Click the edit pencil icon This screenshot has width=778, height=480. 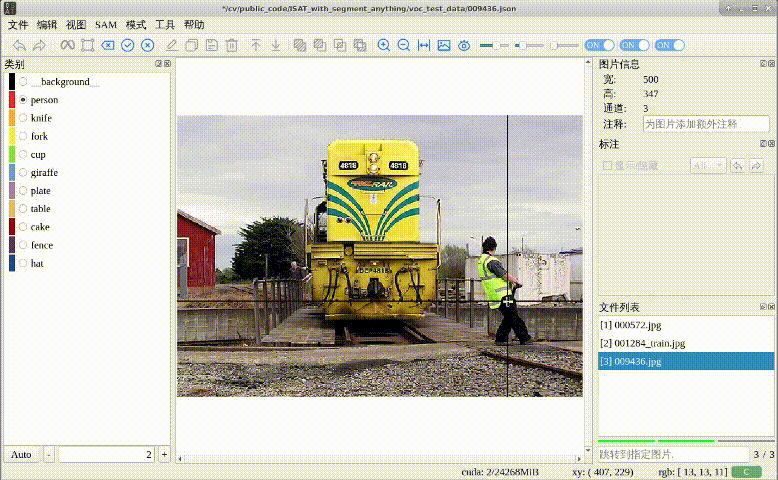point(171,46)
